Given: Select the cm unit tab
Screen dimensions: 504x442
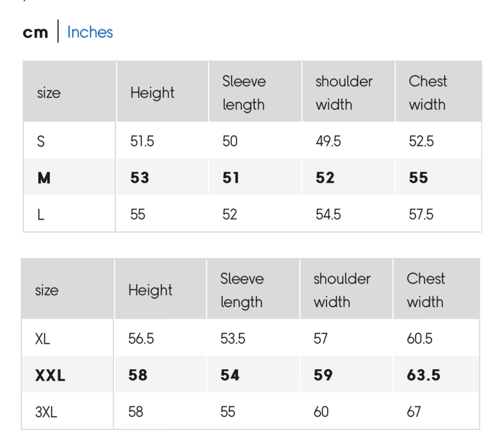Looking at the screenshot, I should pyautogui.click(x=35, y=33).
